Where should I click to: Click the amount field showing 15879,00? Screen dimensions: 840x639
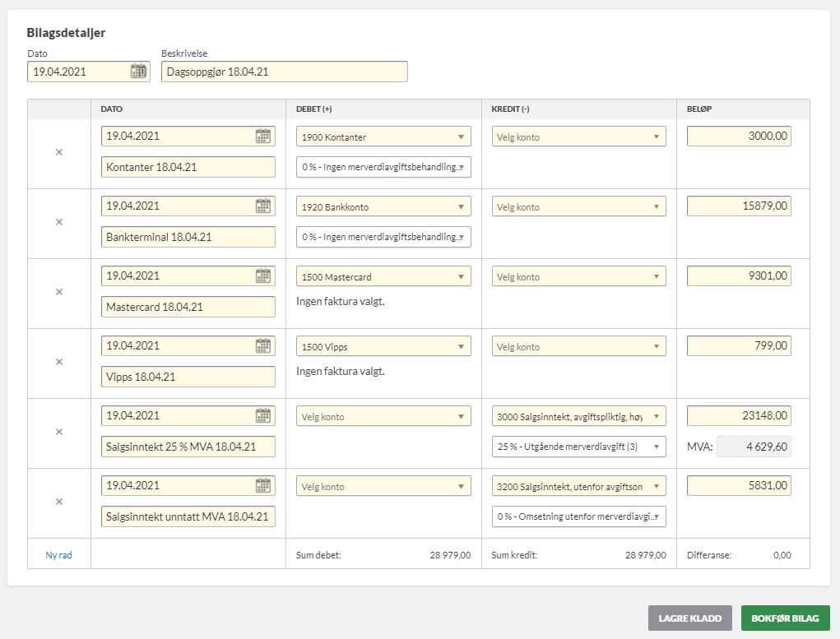(x=738, y=206)
